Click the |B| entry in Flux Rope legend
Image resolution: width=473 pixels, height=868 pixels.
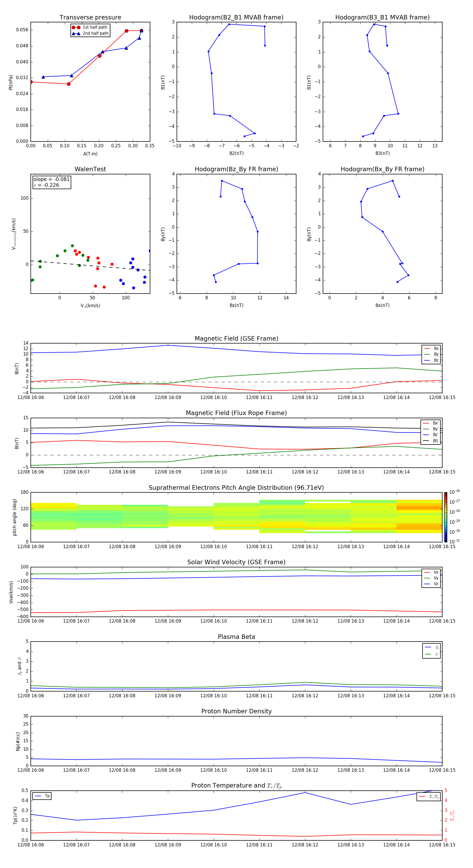pyautogui.click(x=431, y=441)
